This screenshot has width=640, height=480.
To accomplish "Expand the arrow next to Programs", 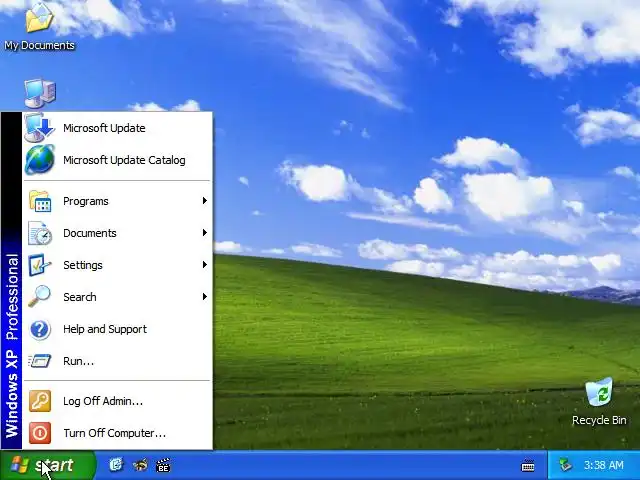I will (x=204, y=201).
